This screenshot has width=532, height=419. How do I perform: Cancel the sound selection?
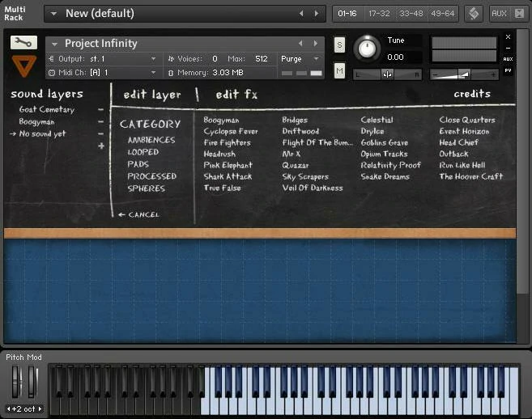138,214
